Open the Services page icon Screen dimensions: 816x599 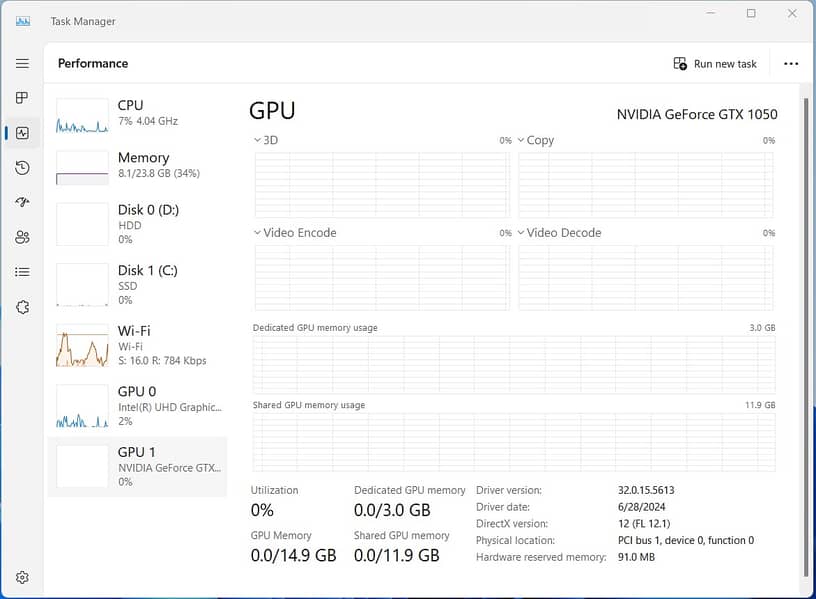click(x=22, y=307)
